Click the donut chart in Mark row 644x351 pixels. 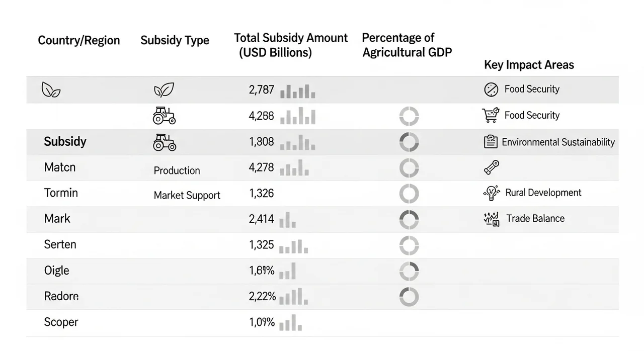409,219
